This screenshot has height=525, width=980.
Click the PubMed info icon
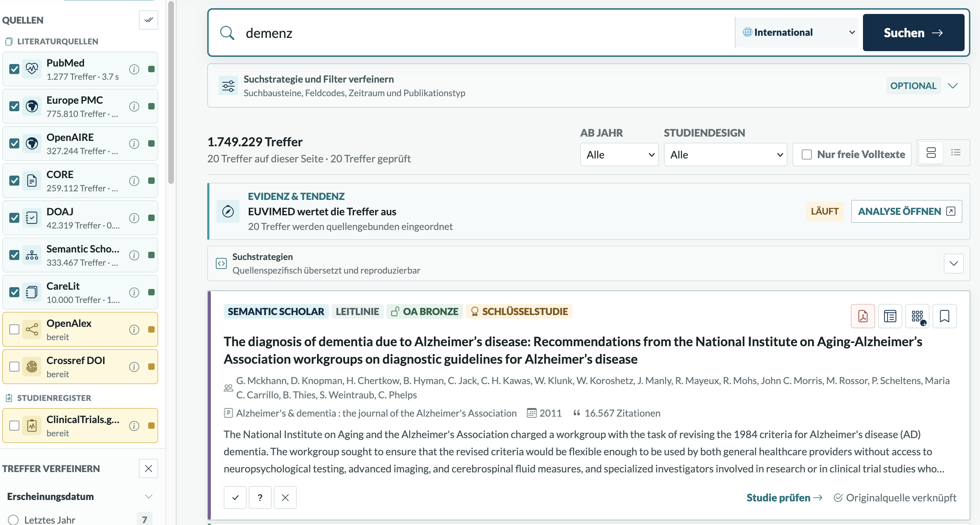(134, 69)
